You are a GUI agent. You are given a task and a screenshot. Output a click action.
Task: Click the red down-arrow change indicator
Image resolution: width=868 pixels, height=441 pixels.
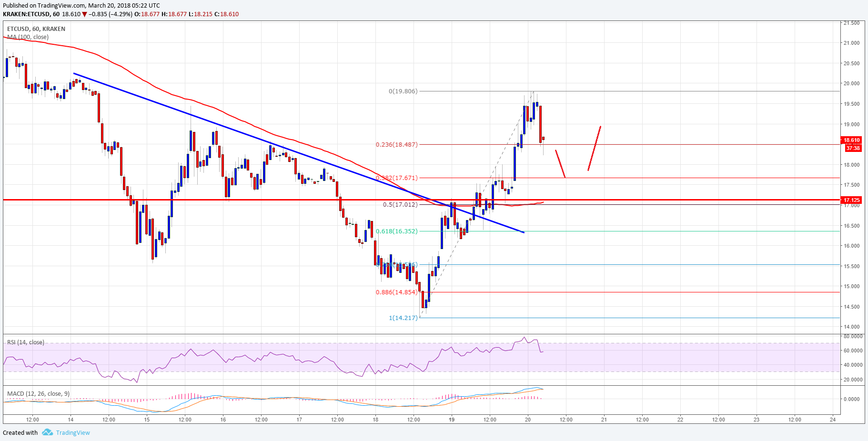(x=85, y=14)
